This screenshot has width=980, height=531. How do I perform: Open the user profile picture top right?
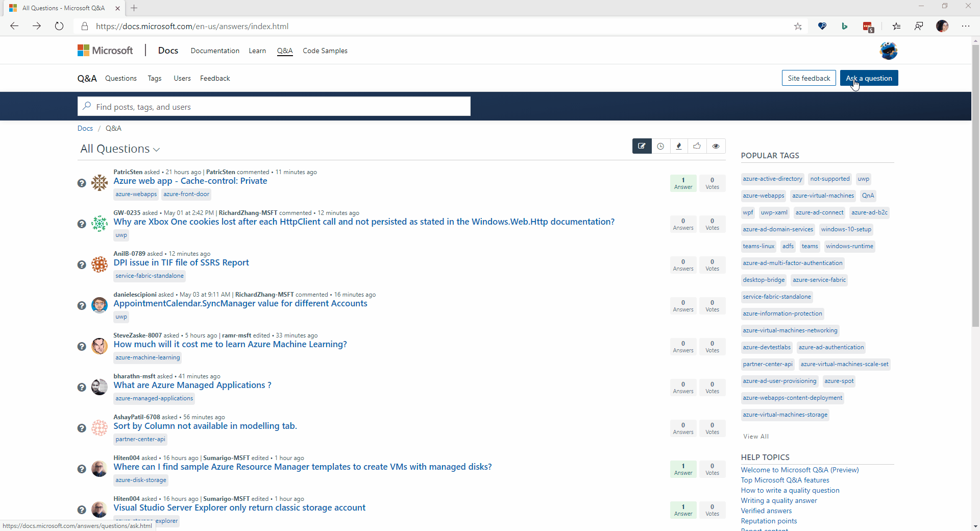point(889,50)
